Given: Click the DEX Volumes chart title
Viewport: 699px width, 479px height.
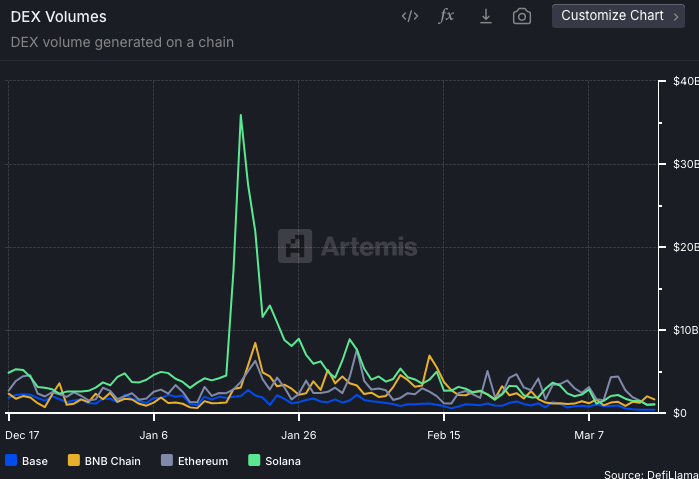Looking at the screenshot, I should pos(58,17).
